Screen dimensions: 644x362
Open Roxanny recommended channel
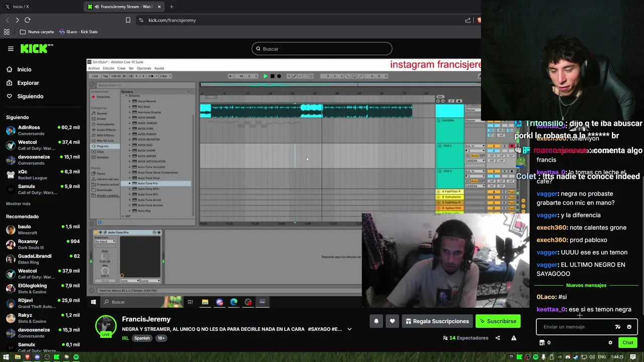(42, 244)
